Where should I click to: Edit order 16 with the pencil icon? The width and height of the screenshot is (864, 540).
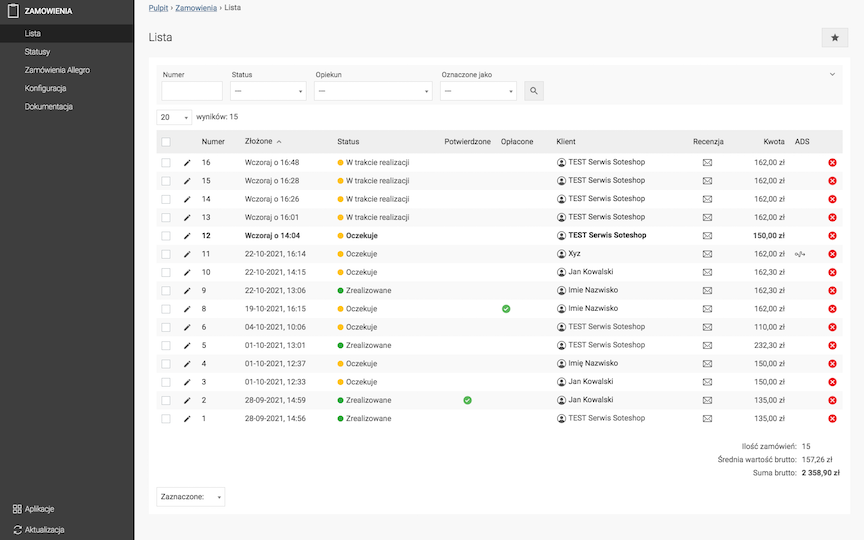click(x=187, y=163)
